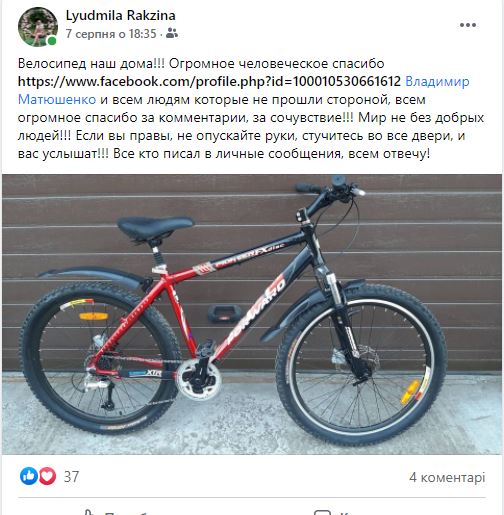Expand the 4 коментарі comments link
This screenshot has height=515, width=504.
[447, 477]
